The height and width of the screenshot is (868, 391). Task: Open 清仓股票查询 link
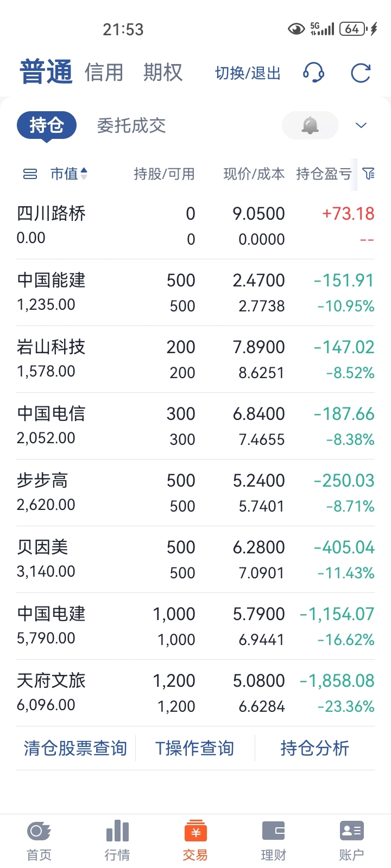(75, 748)
